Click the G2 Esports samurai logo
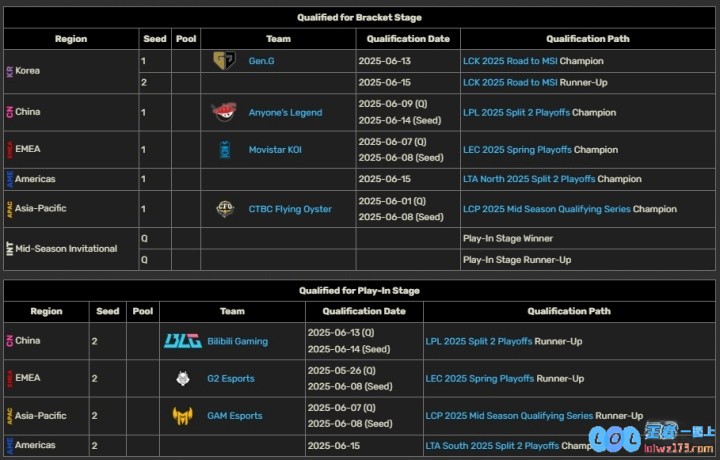This screenshot has width=720, height=460. pos(183,378)
